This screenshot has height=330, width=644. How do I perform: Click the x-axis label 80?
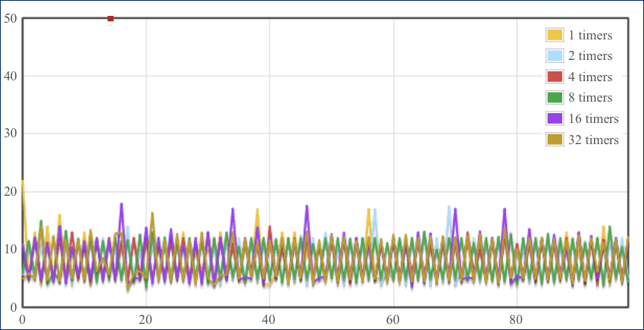click(x=517, y=319)
